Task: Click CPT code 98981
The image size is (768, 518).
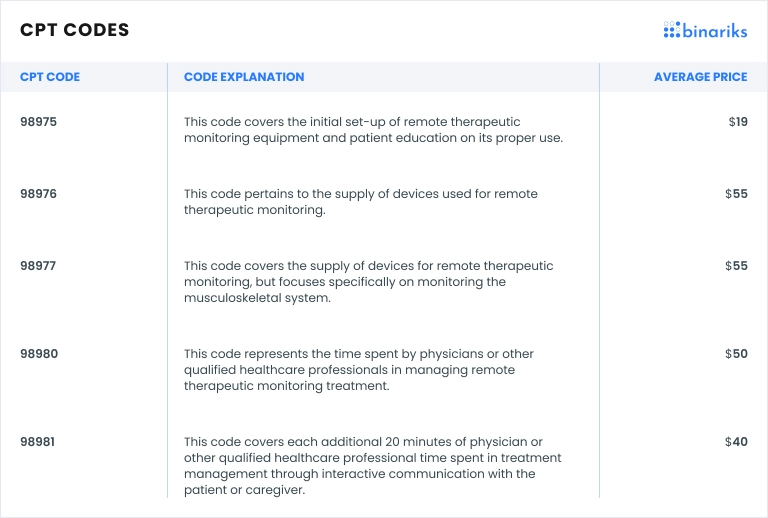Action: tap(40, 442)
